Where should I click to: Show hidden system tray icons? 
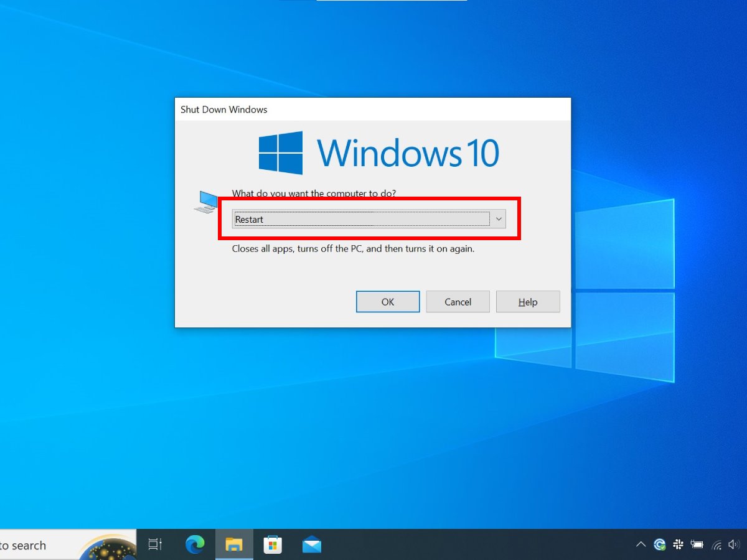641,545
